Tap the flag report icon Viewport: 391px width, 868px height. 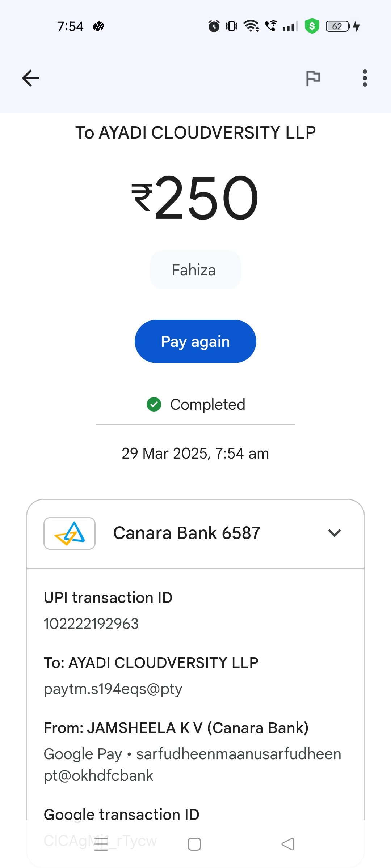[313, 78]
